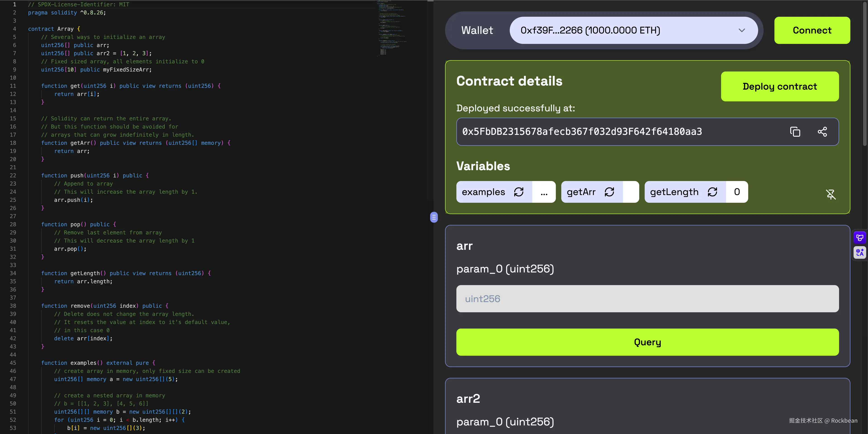The image size is (868, 434).
Task: Focus the arr uint256 input field
Action: coord(647,299)
